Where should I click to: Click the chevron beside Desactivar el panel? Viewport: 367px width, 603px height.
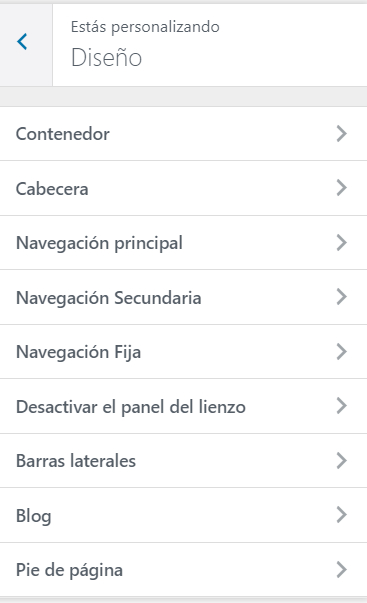pos(342,406)
